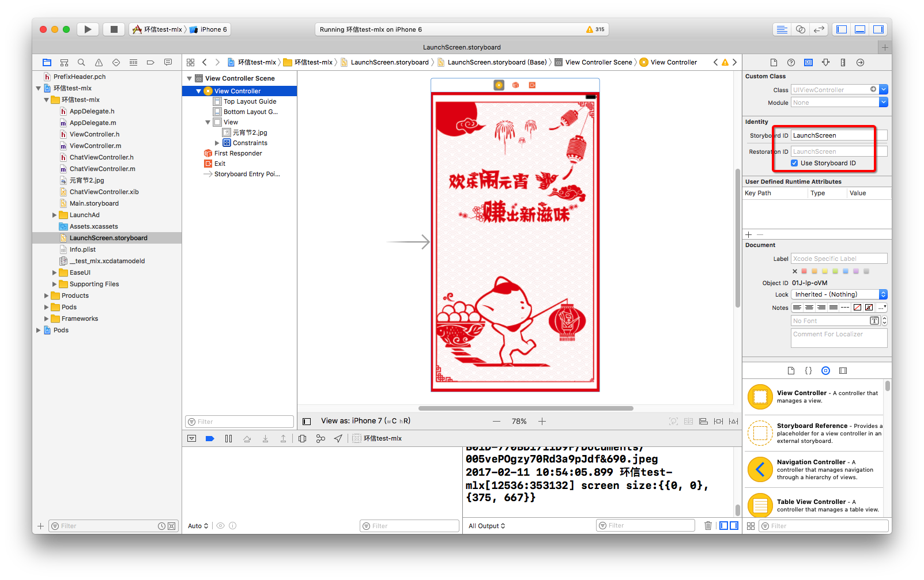Switch to the assistant editor

click(801, 29)
